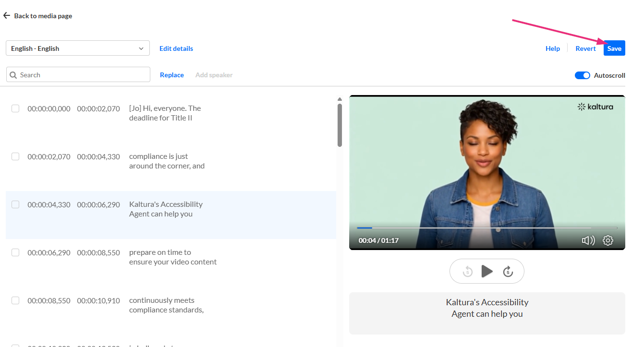Check the 00:00:04,330 caption row checkbox

pos(15,204)
